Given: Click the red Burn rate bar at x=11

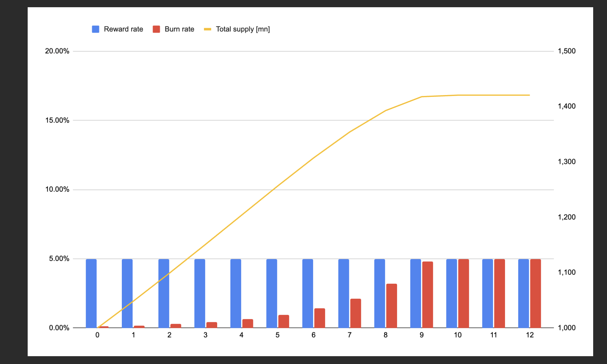Looking at the screenshot, I should tap(500, 293).
